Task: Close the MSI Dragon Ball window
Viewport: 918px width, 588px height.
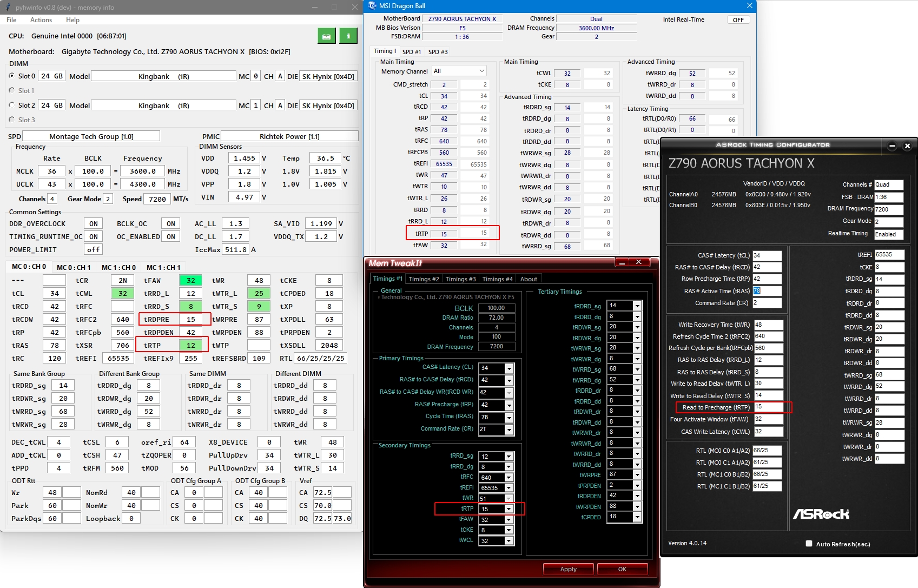Action: [x=749, y=5]
